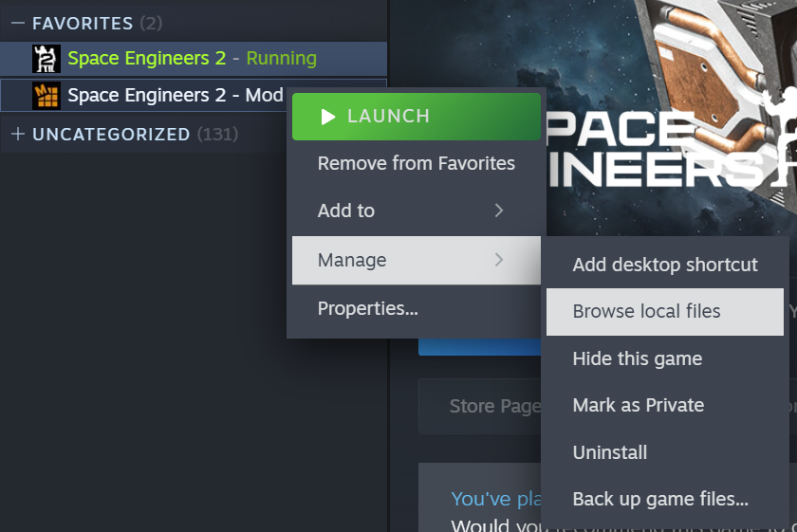Click the play triangle on Launch
The height and width of the screenshot is (532, 797).
[x=328, y=117]
